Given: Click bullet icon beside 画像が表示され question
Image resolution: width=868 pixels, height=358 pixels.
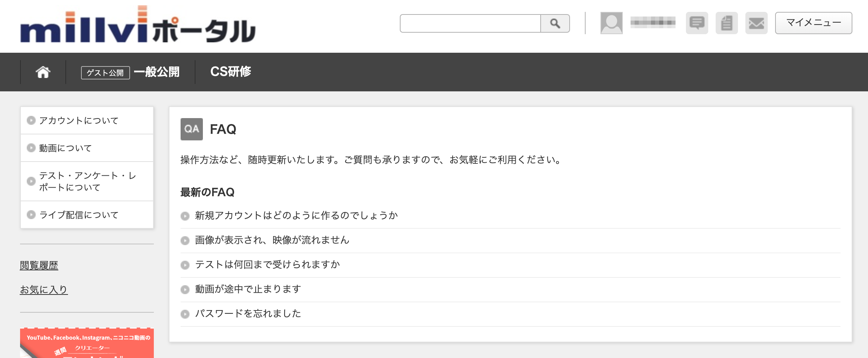Looking at the screenshot, I should 185,241.
